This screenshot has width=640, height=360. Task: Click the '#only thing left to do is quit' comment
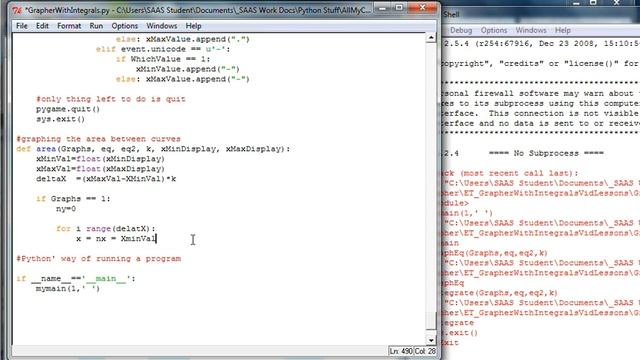pos(111,99)
